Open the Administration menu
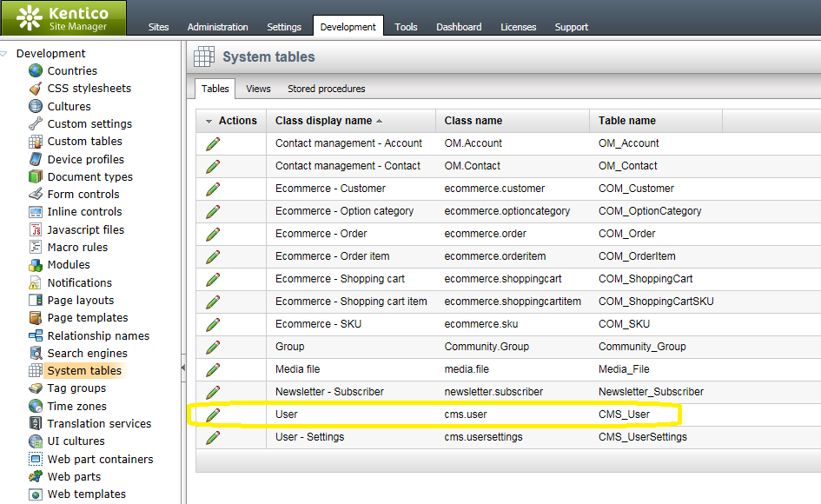 tap(218, 27)
